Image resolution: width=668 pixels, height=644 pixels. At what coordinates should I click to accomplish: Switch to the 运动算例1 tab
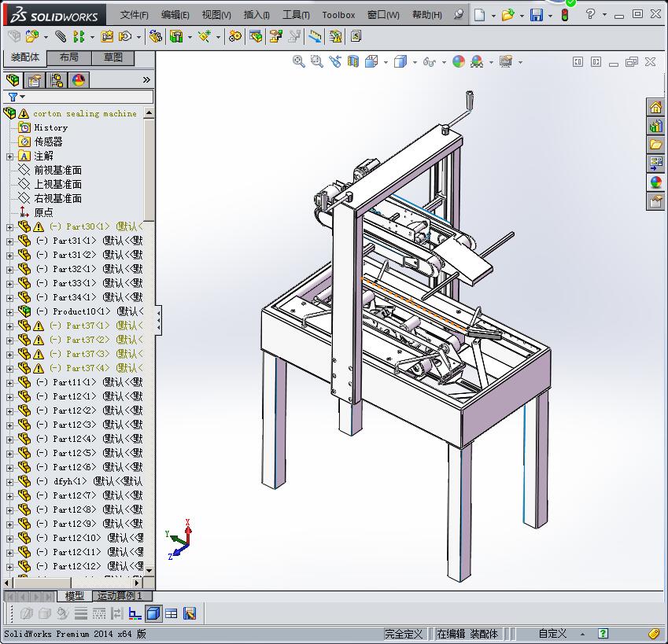120,596
